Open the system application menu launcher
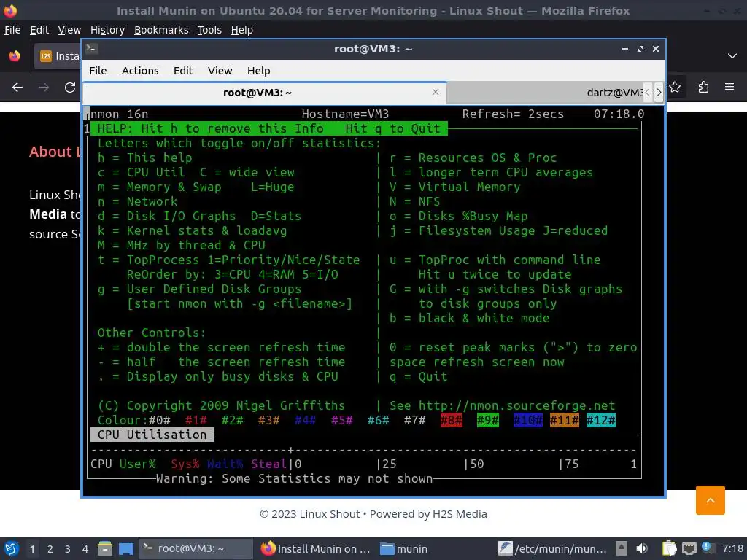This screenshot has width=747, height=560. click(11, 549)
